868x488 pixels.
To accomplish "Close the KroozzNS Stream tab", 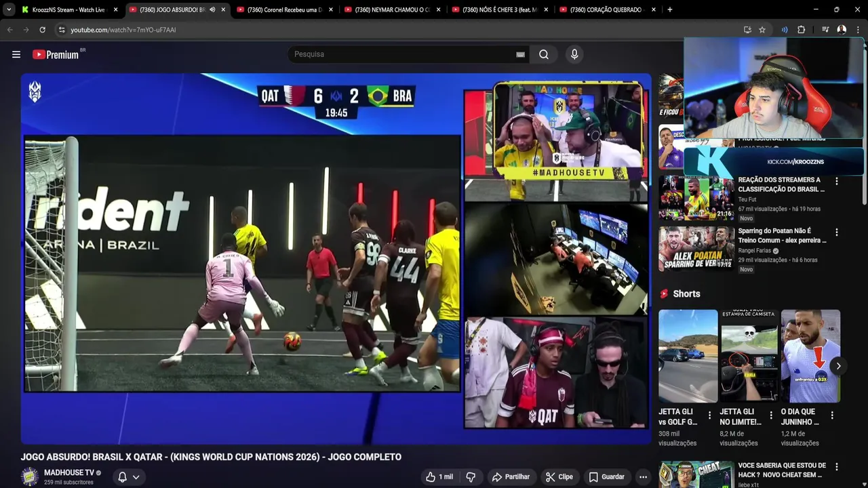I will click(x=115, y=9).
